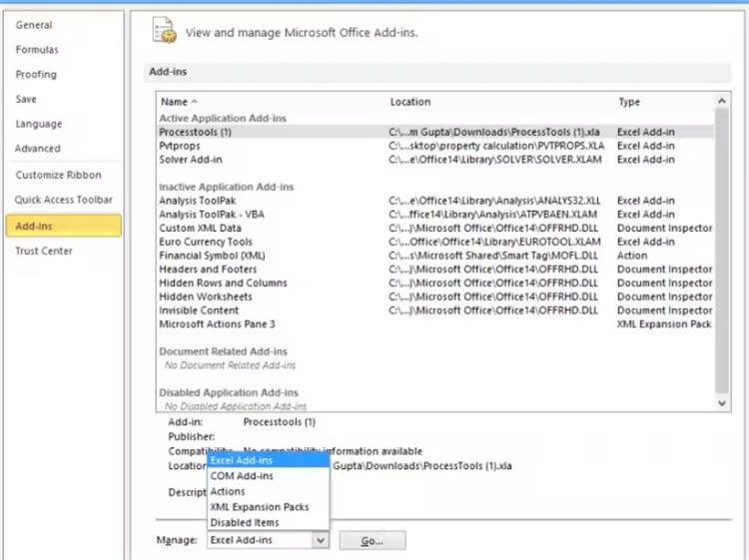Viewport: 749px width, 560px height.
Task: Select the Solver Add-in row
Action: (435, 160)
